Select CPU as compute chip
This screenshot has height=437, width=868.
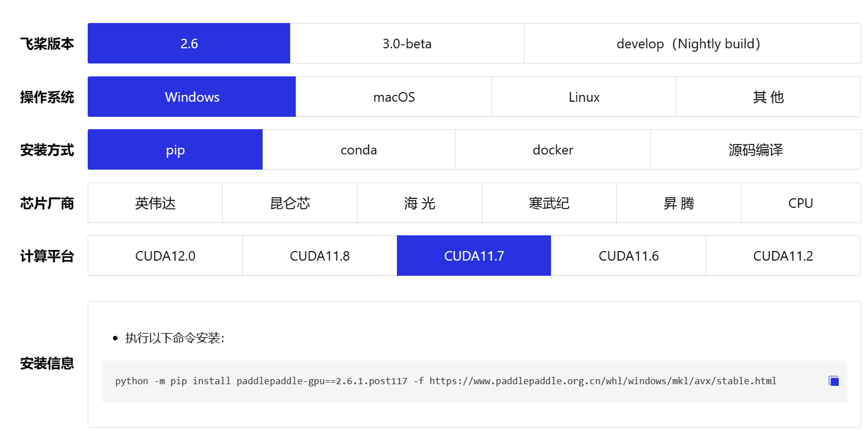point(801,203)
